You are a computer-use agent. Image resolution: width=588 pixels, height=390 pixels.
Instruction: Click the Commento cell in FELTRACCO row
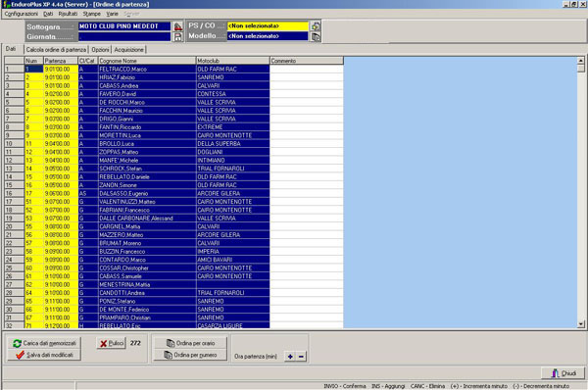point(307,69)
